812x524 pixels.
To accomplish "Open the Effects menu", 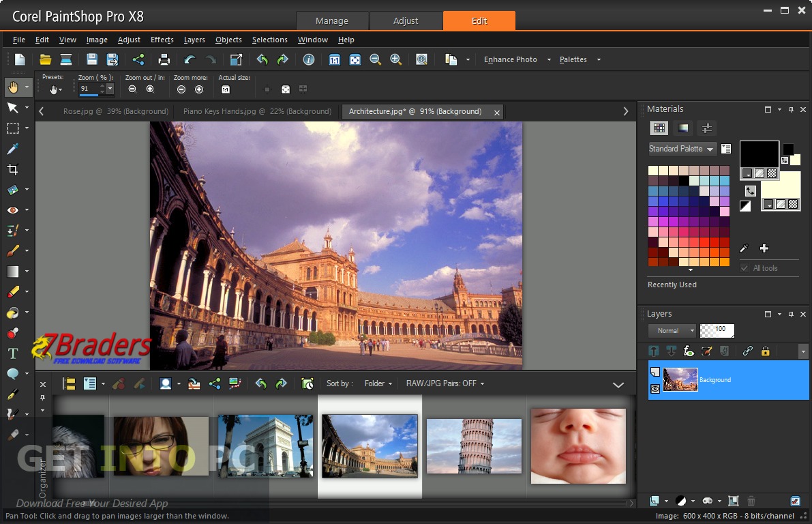I will click(162, 40).
